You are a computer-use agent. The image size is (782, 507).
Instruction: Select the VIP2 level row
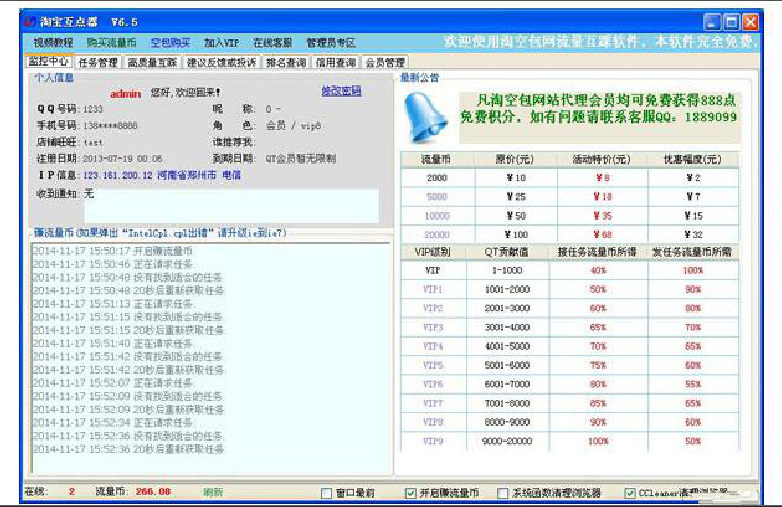(570, 309)
